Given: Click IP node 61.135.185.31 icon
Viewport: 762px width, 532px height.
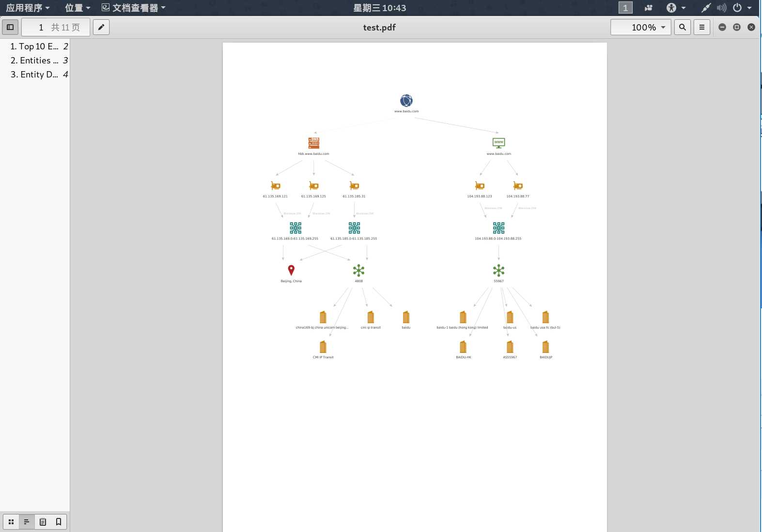Looking at the screenshot, I should pyautogui.click(x=354, y=186).
